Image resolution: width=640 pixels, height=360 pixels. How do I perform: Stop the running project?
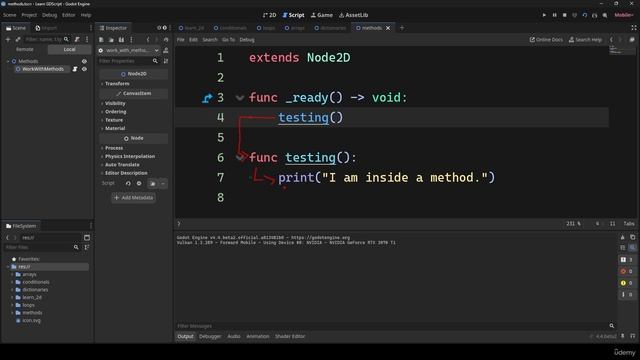pos(564,15)
